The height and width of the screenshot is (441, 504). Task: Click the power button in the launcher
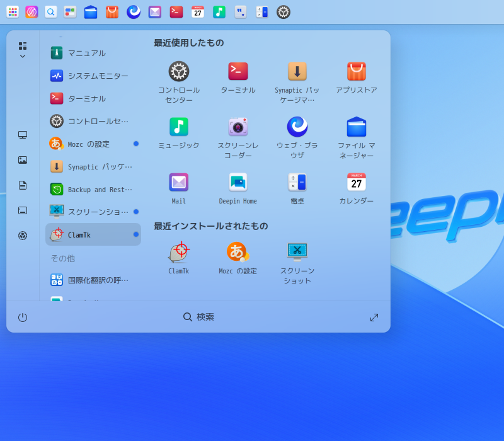point(23,318)
